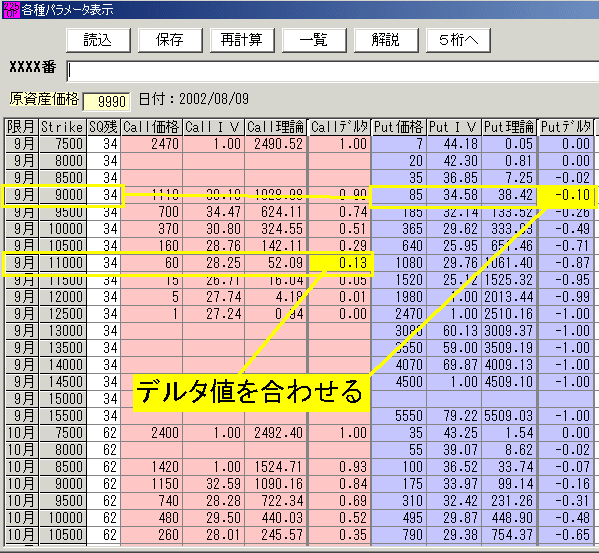Click the Call I V column header
The image size is (599, 553).
(x=213, y=127)
